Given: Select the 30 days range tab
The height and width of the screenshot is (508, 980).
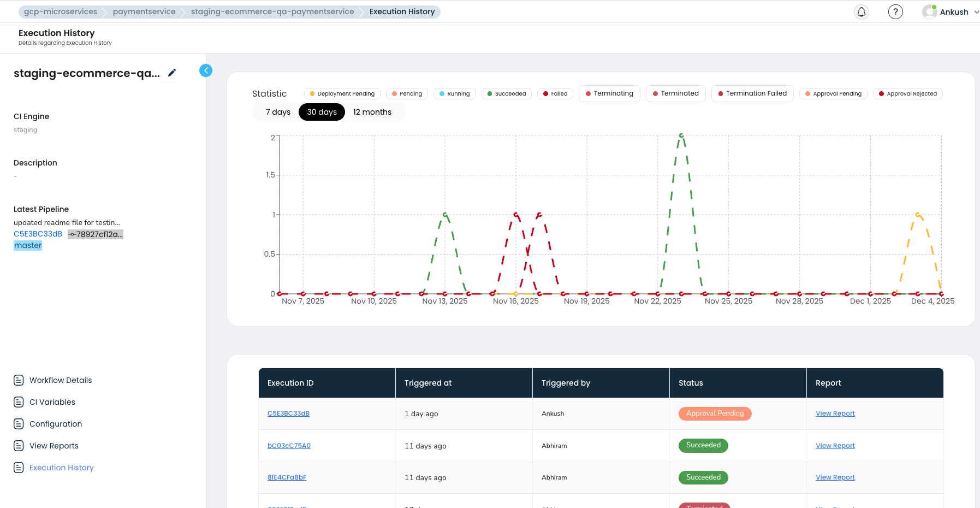Looking at the screenshot, I should click(322, 112).
